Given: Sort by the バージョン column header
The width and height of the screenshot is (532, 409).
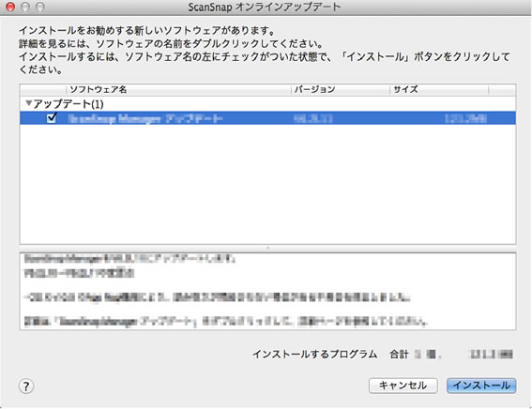Looking at the screenshot, I should (341, 89).
